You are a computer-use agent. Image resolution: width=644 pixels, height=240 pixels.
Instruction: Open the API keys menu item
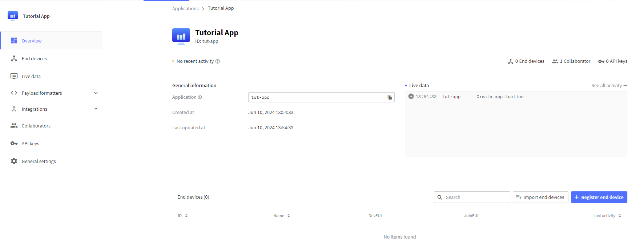[x=51, y=143]
